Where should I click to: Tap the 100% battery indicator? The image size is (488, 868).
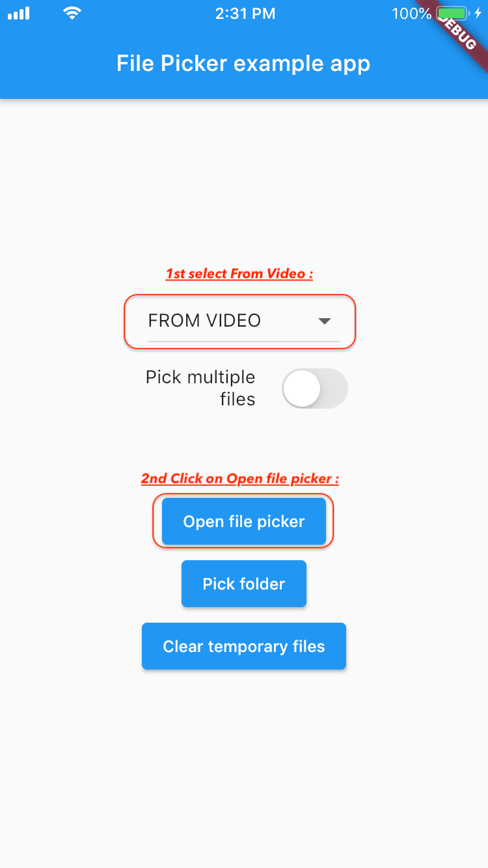411,13
